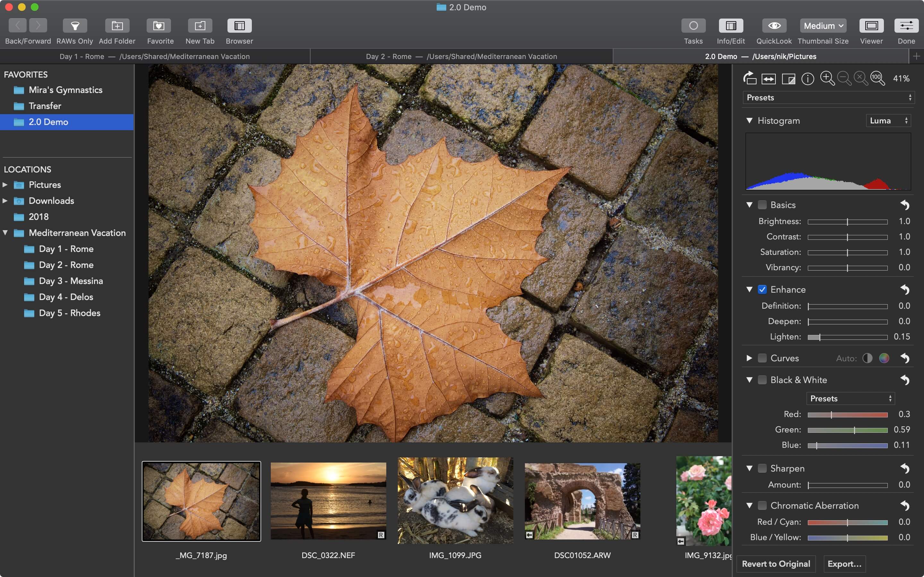Screen dimensions: 924x577
Task: Click the RAWs Only filter icon
Action: [x=74, y=25]
